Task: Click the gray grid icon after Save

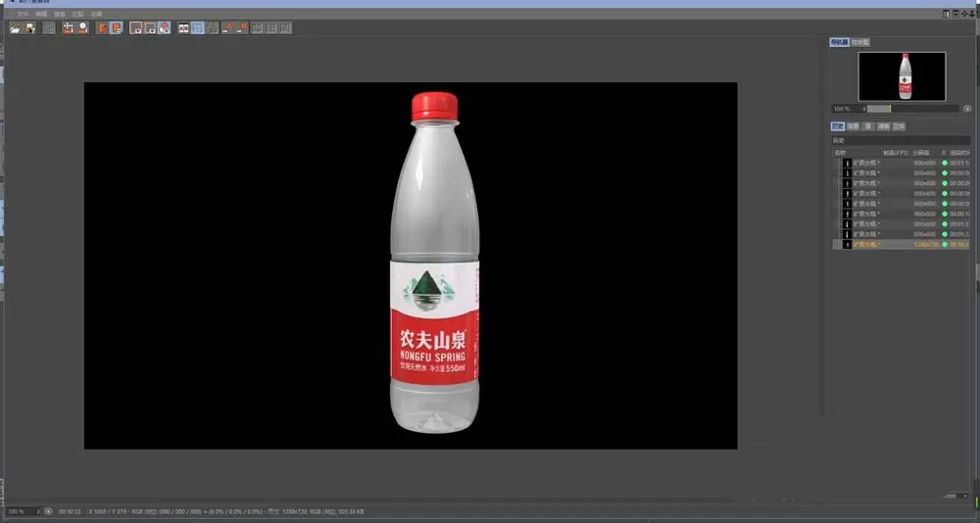Action: pyautogui.click(x=49, y=27)
